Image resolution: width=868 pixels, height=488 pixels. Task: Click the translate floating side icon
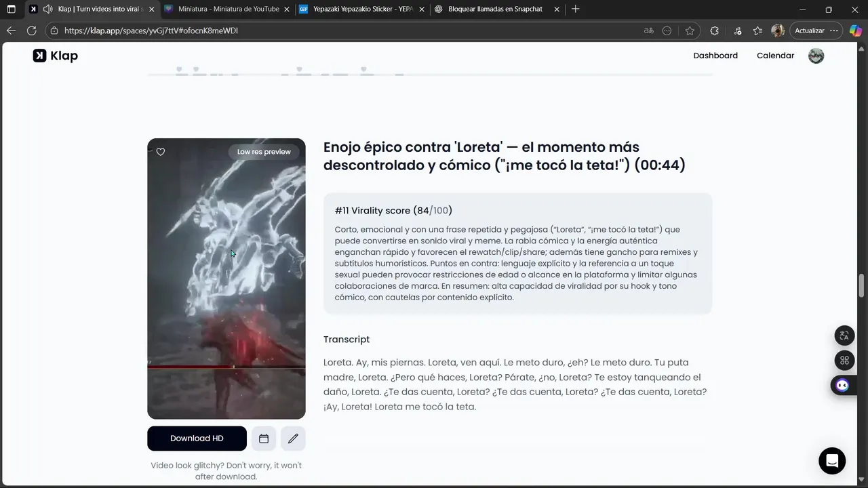pyautogui.click(x=844, y=335)
